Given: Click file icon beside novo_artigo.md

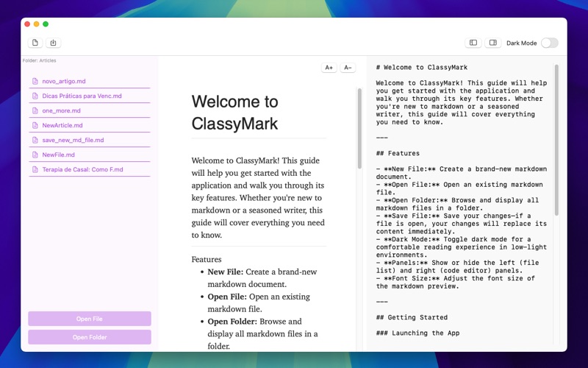Looking at the screenshot, I should coord(35,81).
